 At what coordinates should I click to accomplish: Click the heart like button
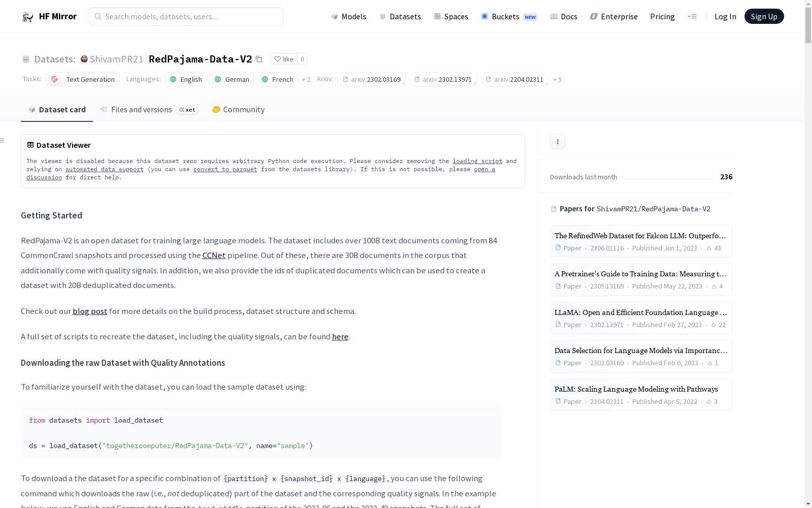point(284,59)
